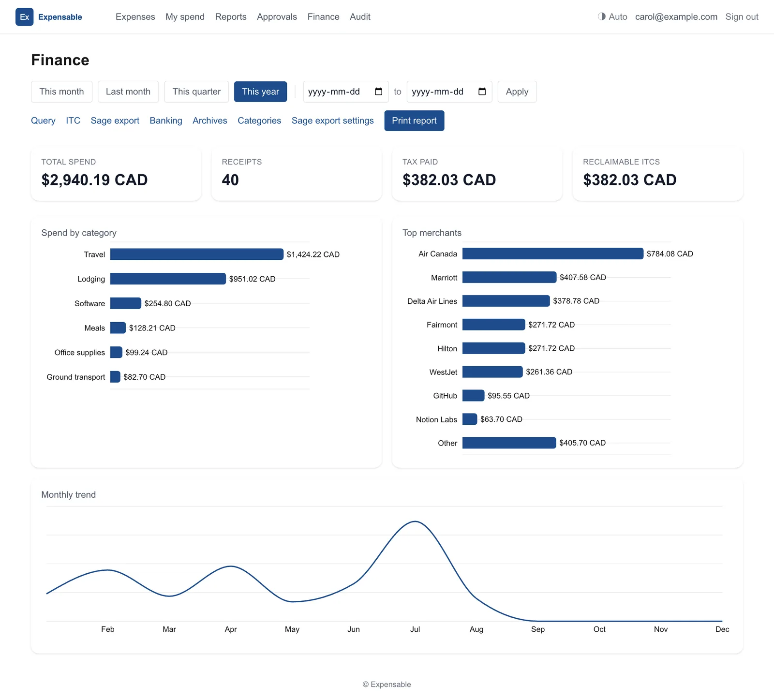
Task: Toggle the Auto theme switch
Action: click(x=612, y=17)
